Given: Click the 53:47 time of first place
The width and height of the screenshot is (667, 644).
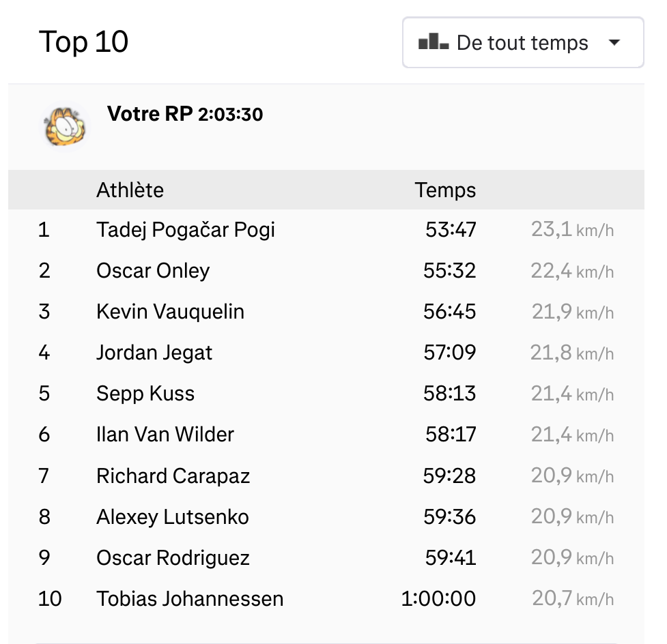Looking at the screenshot, I should pos(451,229).
